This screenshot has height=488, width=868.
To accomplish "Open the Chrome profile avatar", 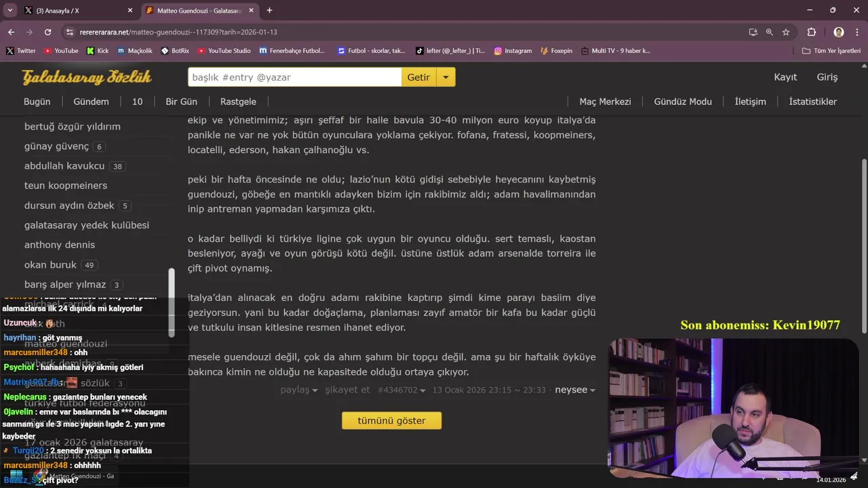I will [x=839, y=32].
